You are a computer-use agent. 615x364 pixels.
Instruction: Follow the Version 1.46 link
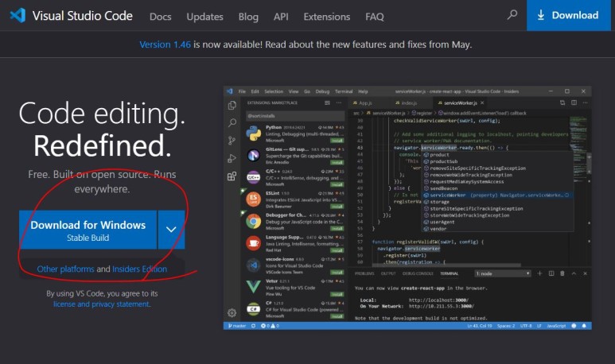coord(165,45)
